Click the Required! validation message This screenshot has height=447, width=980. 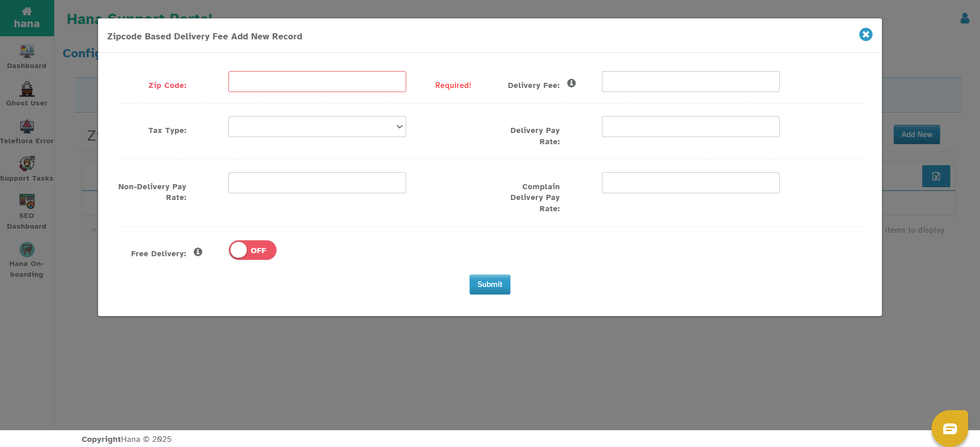pyautogui.click(x=453, y=85)
